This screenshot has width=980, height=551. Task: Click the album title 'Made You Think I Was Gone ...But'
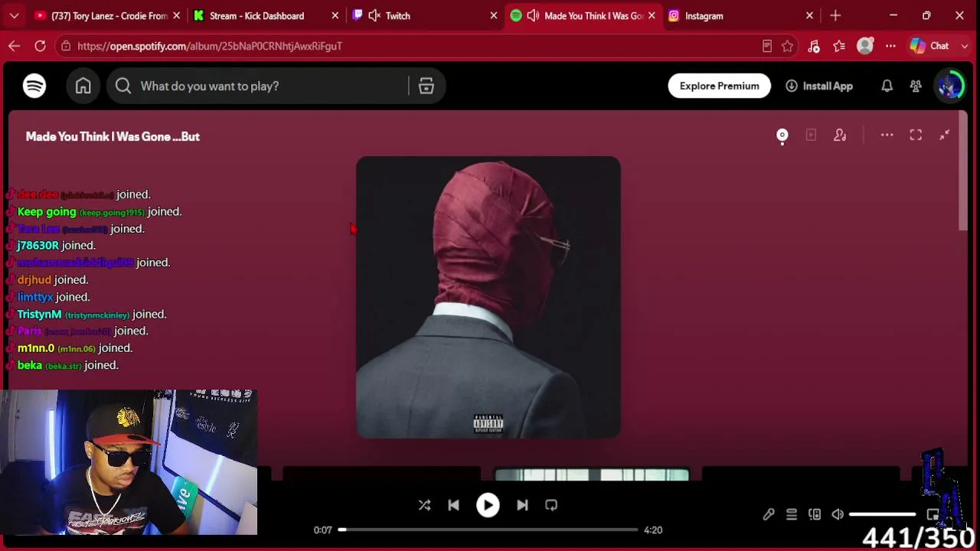click(113, 136)
